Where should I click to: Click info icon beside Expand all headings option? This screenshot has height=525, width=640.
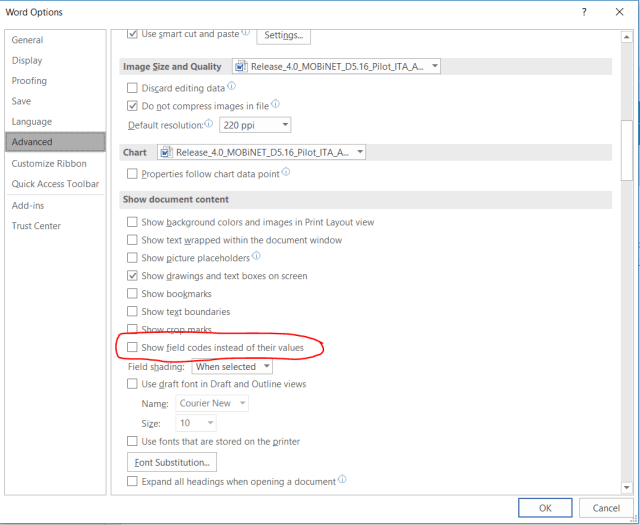[342, 479]
